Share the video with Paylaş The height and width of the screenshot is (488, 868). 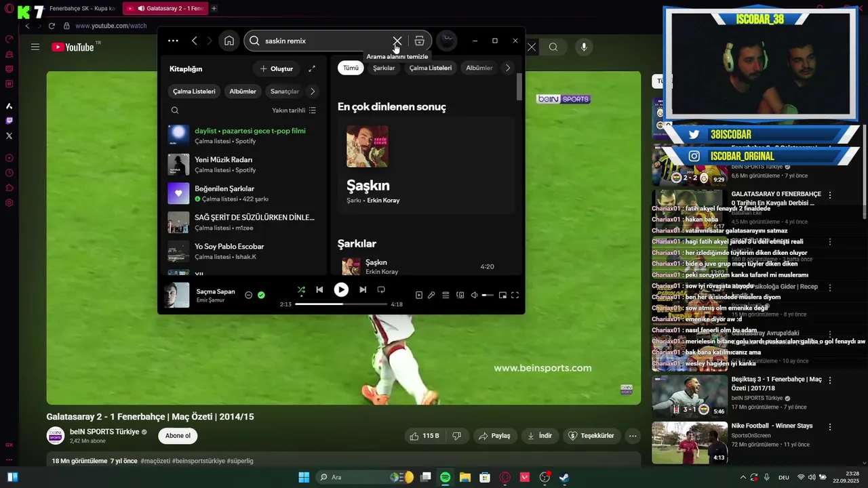coord(494,436)
